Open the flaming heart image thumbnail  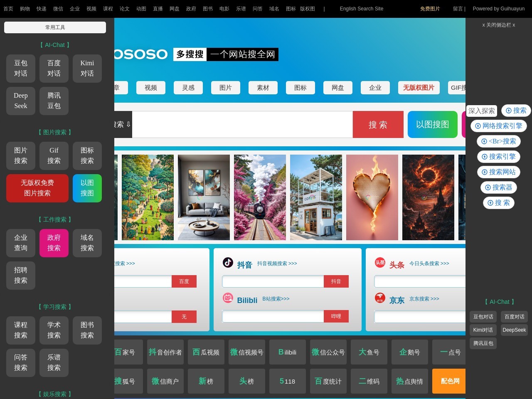372,197
